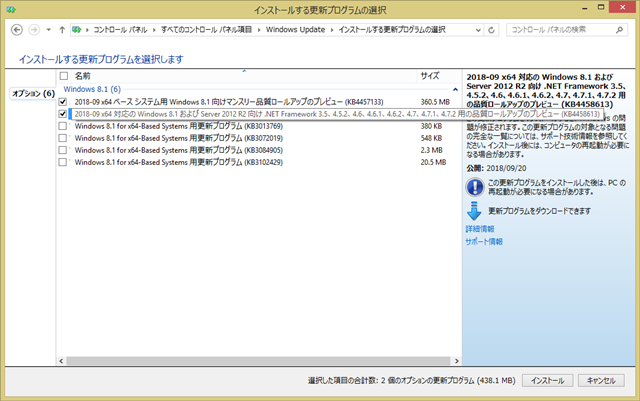Check the KB3084905 update checkbox
The height and width of the screenshot is (401, 640).
point(62,150)
